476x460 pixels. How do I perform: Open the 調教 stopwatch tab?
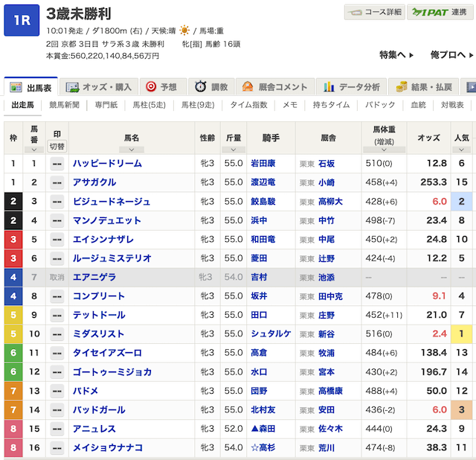(x=210, y=87)
